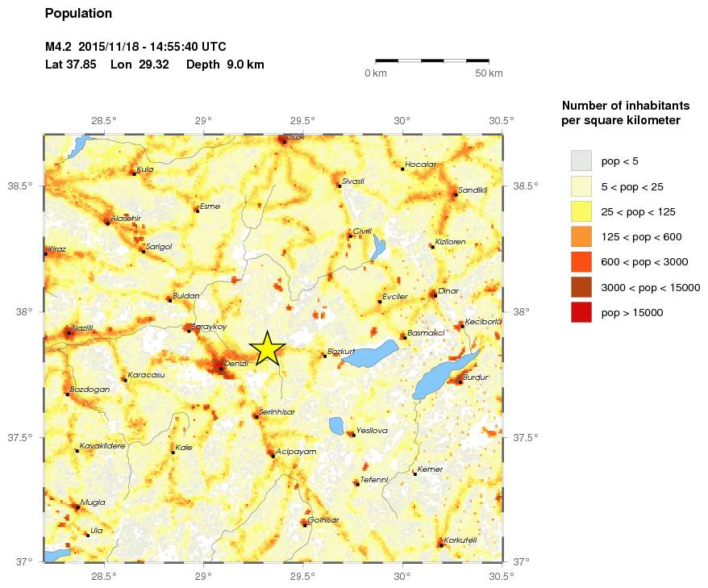
Task: Click the Denizli city marker
Action: tap(221, 368)
